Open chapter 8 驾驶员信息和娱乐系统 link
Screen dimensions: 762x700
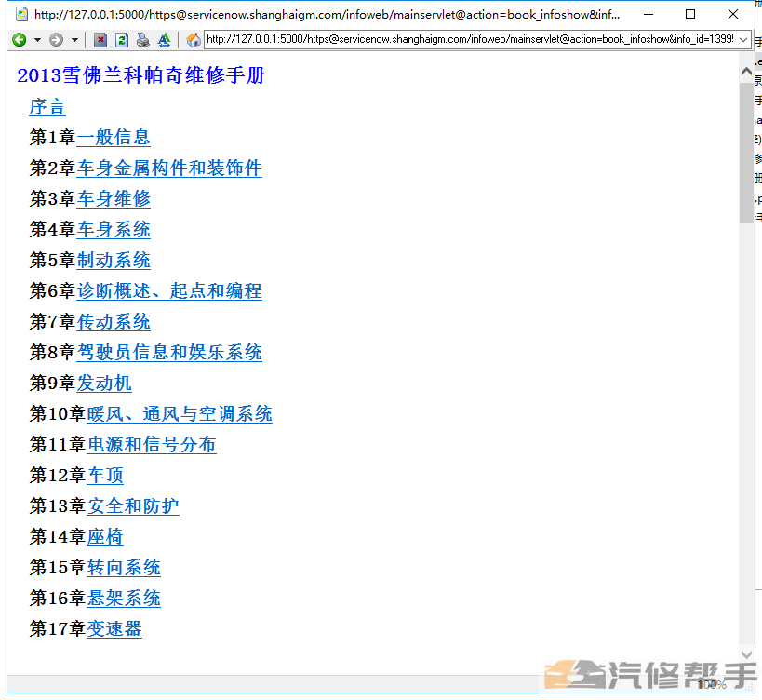(169, 353)
